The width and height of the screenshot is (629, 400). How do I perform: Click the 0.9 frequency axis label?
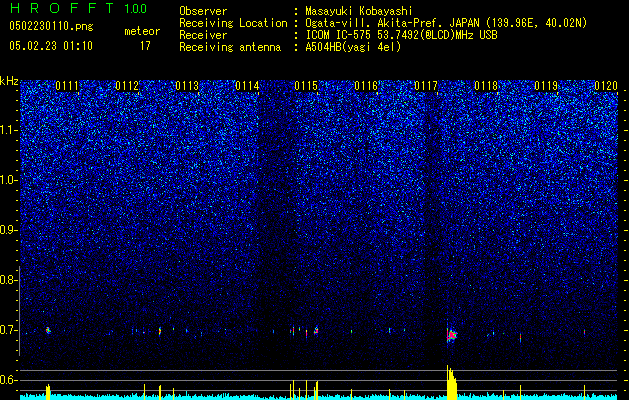click(9, 230)
